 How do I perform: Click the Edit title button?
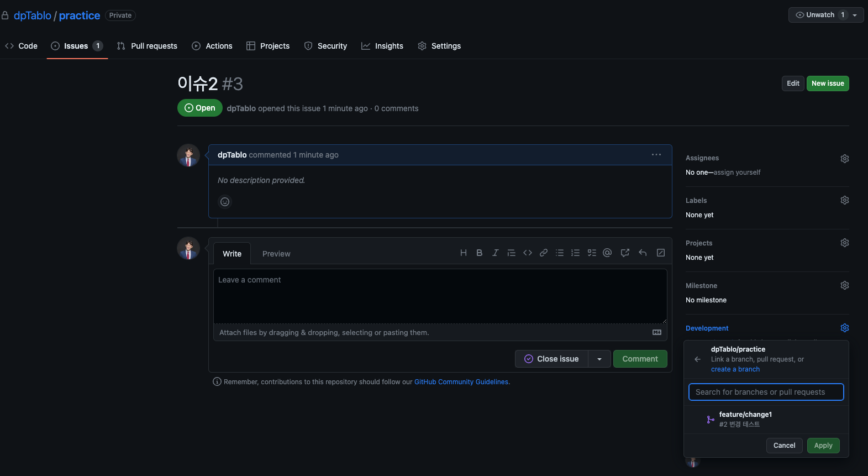793,83
